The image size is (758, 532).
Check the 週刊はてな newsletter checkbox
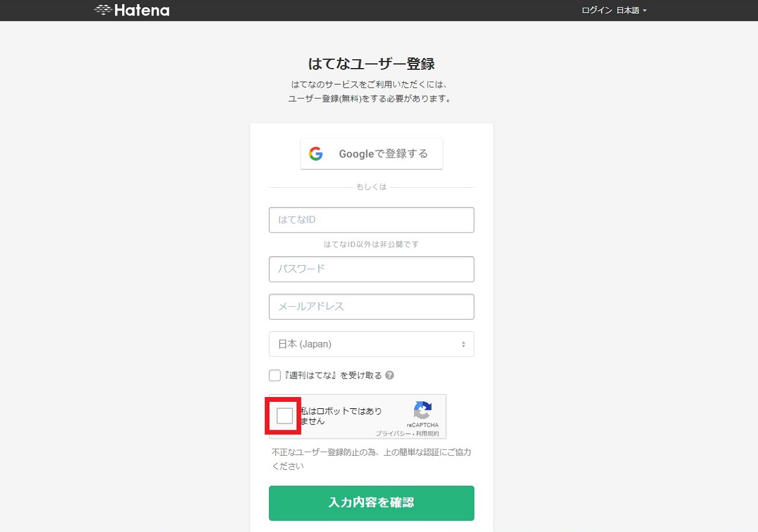point(275,375)
